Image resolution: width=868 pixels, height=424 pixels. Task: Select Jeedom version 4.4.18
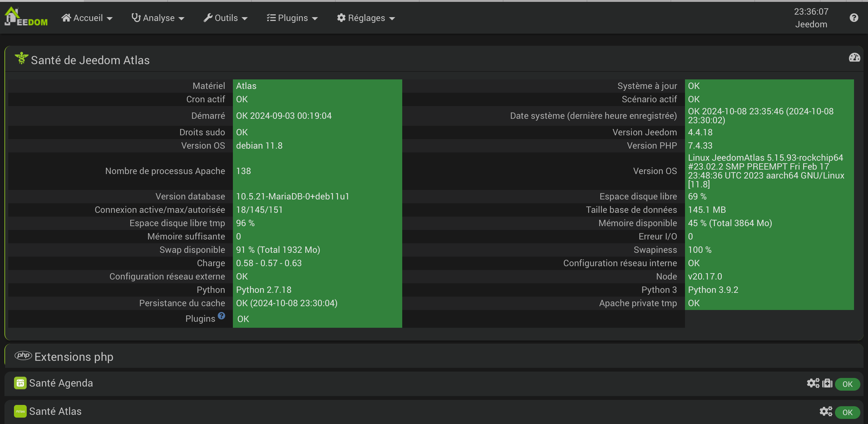700,132
